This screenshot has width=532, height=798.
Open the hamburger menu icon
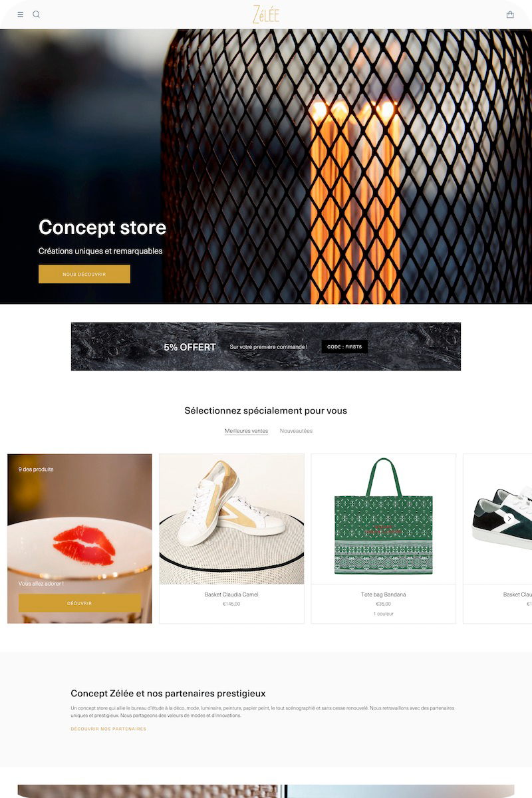21,15
